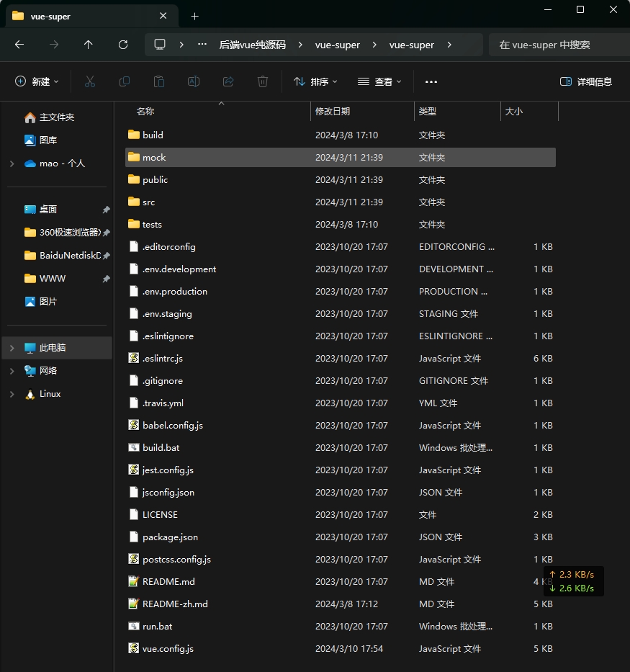Sort files by 修改日期 column header

pos(333,112)
